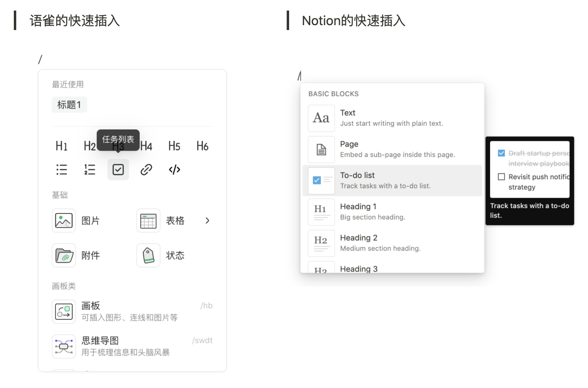Choose the Text block in Notion menu
The width and height of the screenshot is (588, 388).
point(392,118)
